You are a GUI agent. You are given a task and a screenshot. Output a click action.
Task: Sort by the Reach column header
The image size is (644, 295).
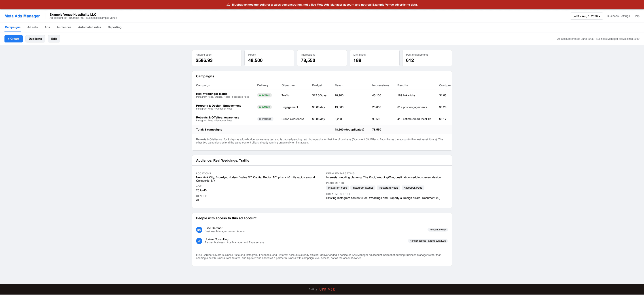click(339, 85)
